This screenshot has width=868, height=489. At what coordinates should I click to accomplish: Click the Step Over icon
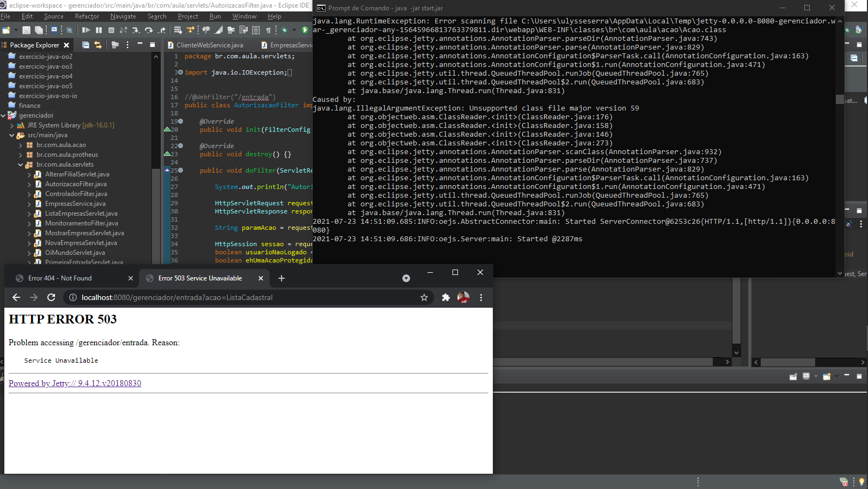pos(149,30)
